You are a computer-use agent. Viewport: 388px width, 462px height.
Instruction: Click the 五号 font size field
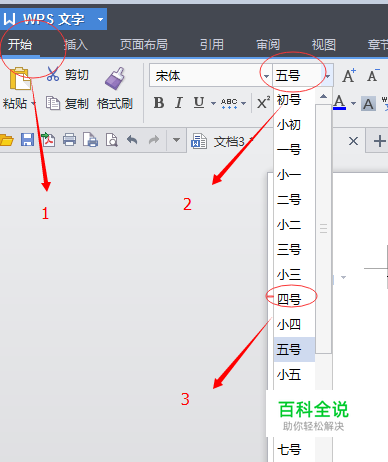(297, 76)
